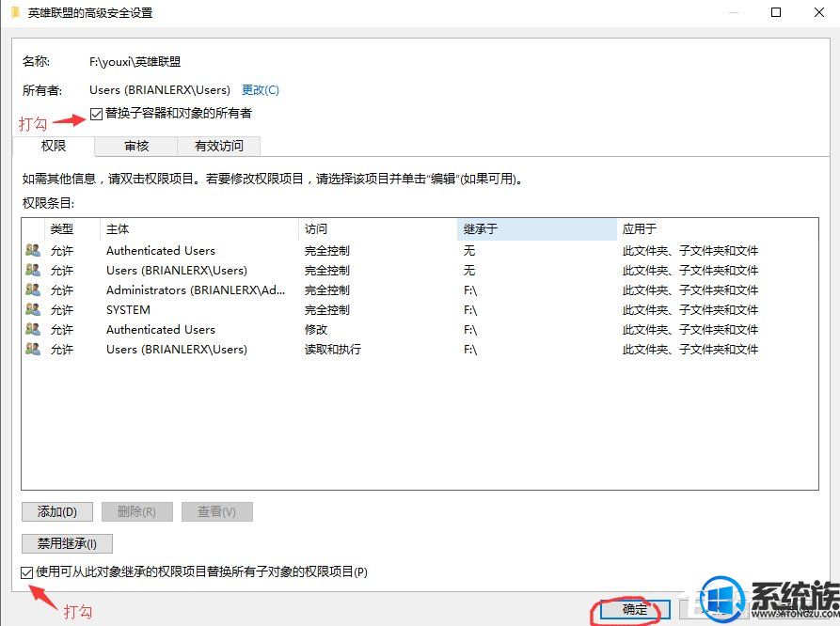Click the 更改(C) owner link
Viewport: 840px width, 626px height.
[x=261, y=90]
